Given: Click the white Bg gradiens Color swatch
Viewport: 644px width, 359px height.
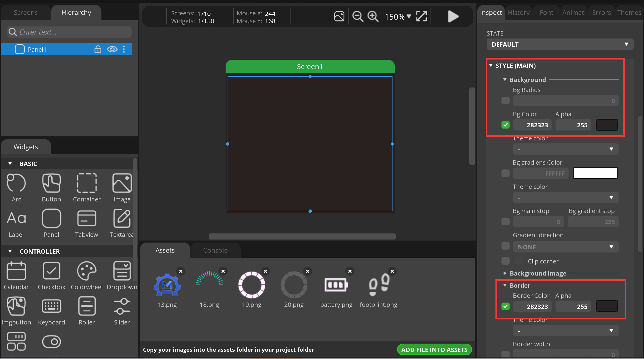Looking at the screenshot, I should coord(595,173).
